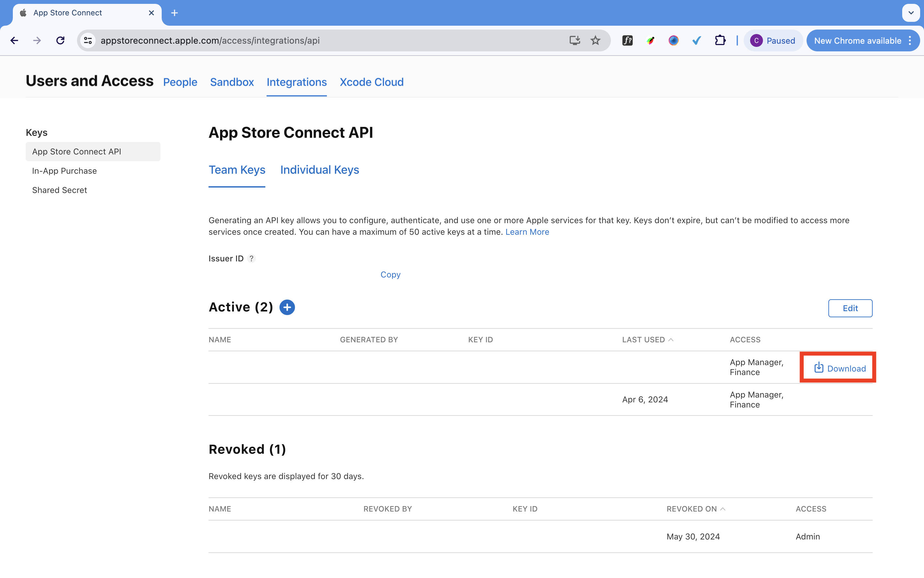Screen dimensions: 924x578
Task: Open the Sandbox tab
Action: [232, 82]
